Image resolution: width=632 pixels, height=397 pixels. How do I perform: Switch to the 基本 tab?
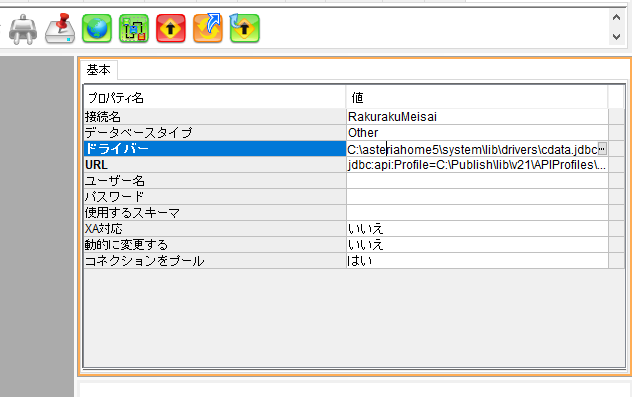(98, 70)
